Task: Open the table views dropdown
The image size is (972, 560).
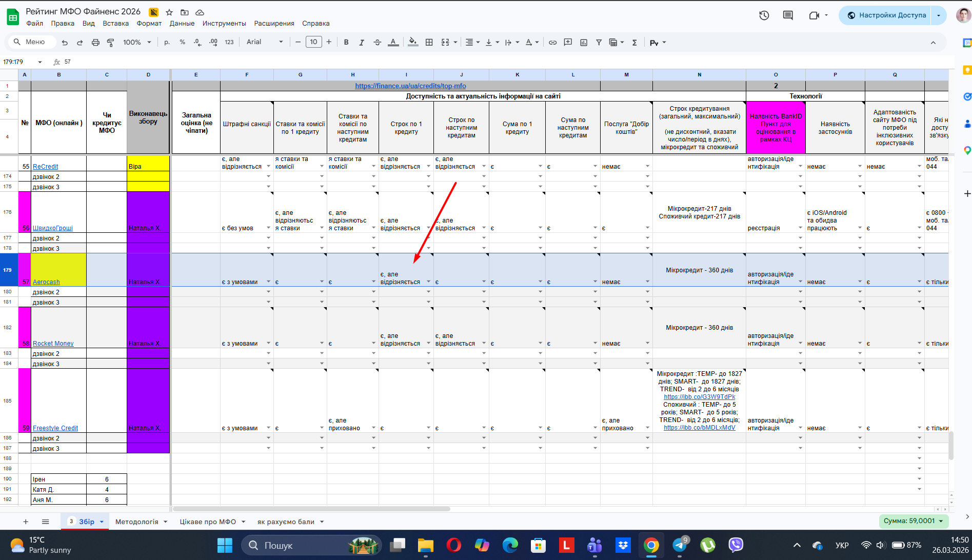Action: [x=616, y=43]
